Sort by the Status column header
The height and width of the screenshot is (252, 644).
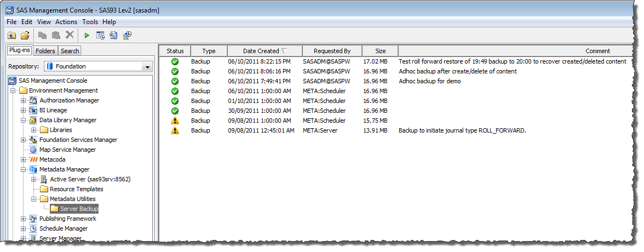point(175,51)
